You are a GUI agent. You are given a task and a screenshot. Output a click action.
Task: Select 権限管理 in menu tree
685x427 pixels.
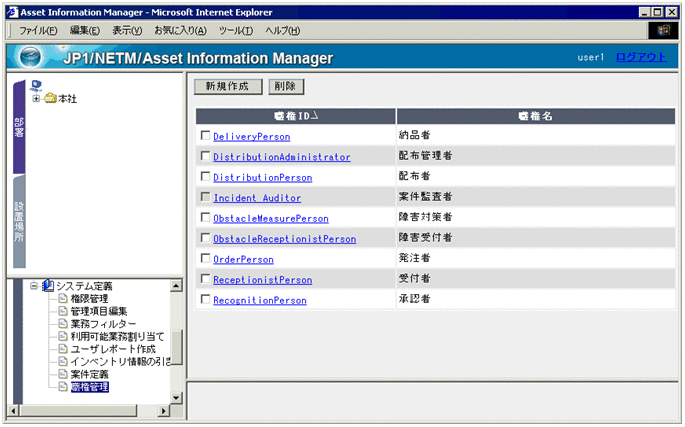point(90,299)
